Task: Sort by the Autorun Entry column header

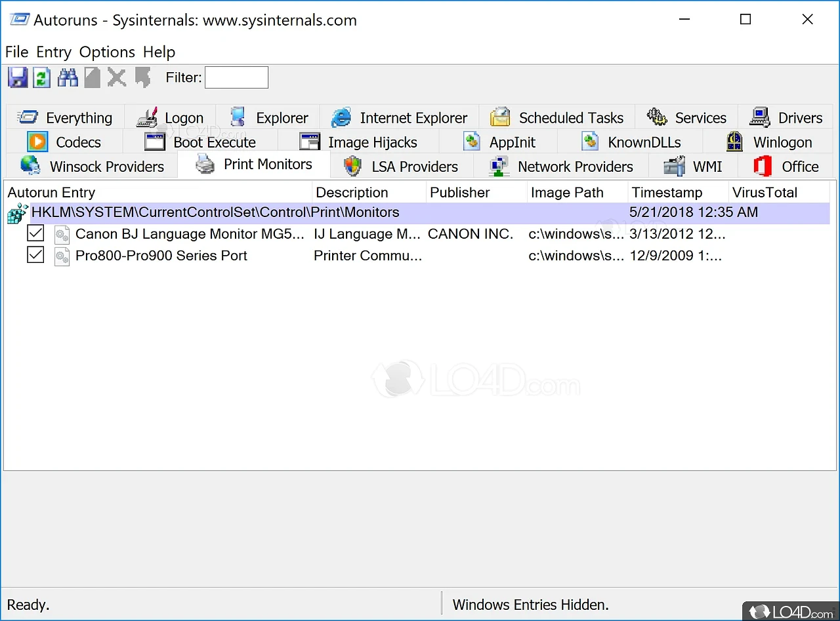Action: (158, 192)
